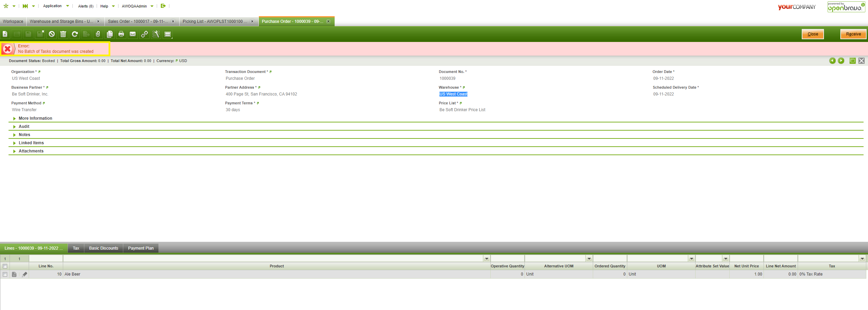The height and width of the screenshot is (310, 868).
Task: Refresh the purchase order data
Action: click(75, 34)
